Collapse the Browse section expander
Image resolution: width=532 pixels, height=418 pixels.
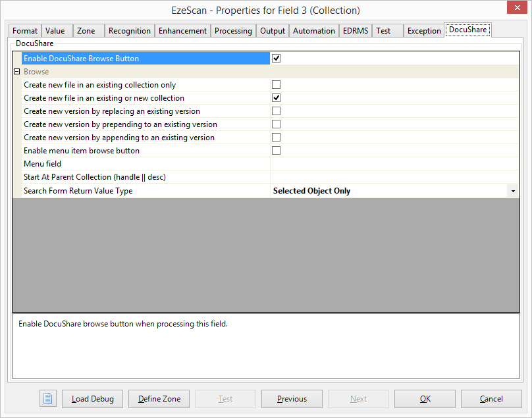coord(17,72)
